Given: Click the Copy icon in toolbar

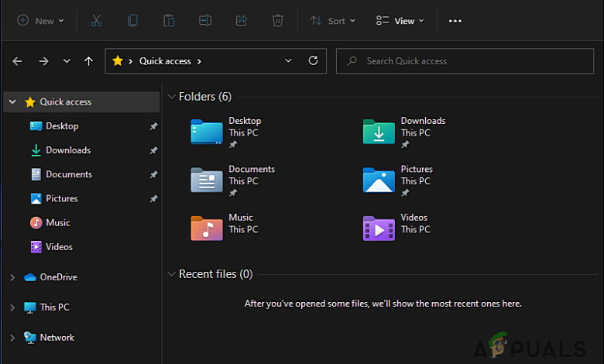Looking at the screenshot, I should point(132,21).
